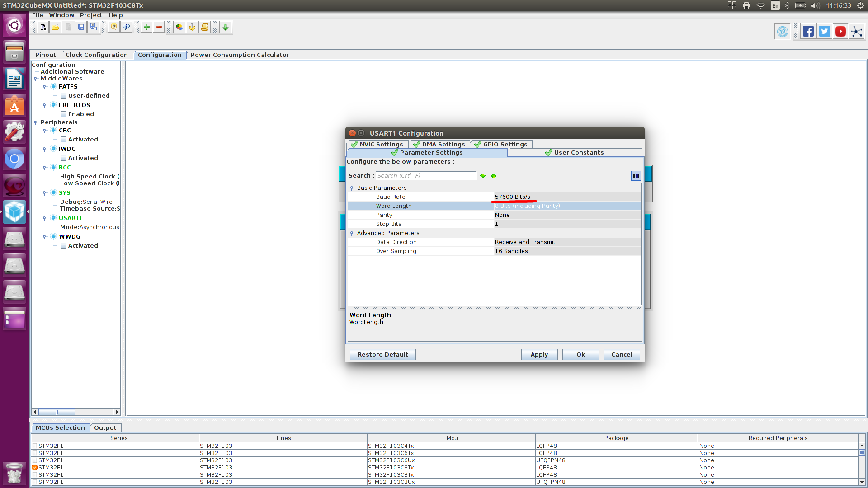Click the green search-next down arrow
Viewport: 868px width, 488px height.
tap(483, 176)
